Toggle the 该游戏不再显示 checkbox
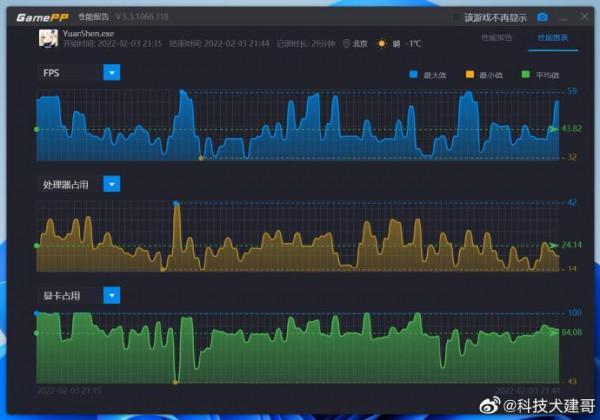 coord(457,17)
